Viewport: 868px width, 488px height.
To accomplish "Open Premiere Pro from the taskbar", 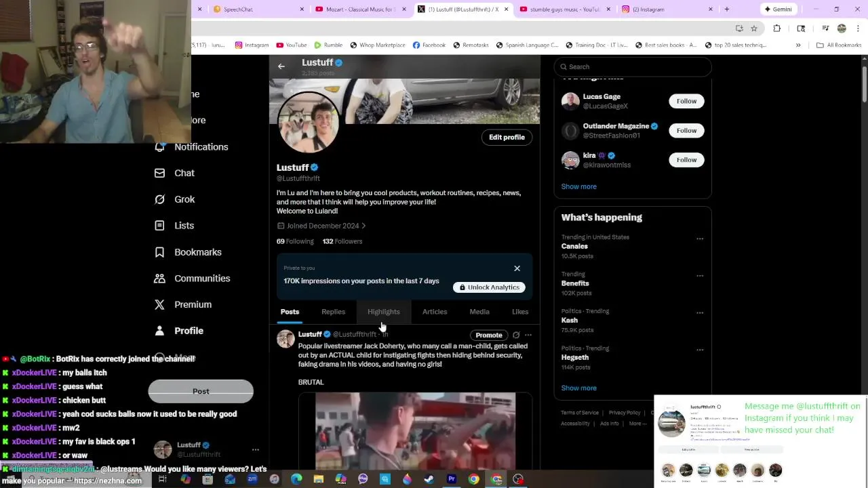I will tap(452, 479).
